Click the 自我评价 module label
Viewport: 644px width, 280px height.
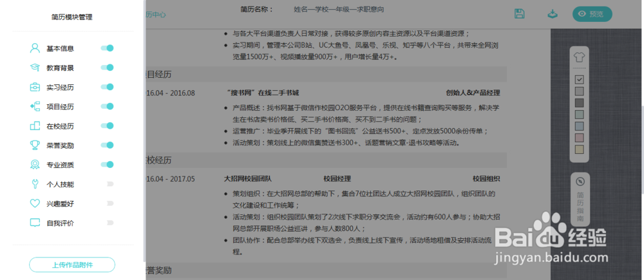tap(61, 223)
